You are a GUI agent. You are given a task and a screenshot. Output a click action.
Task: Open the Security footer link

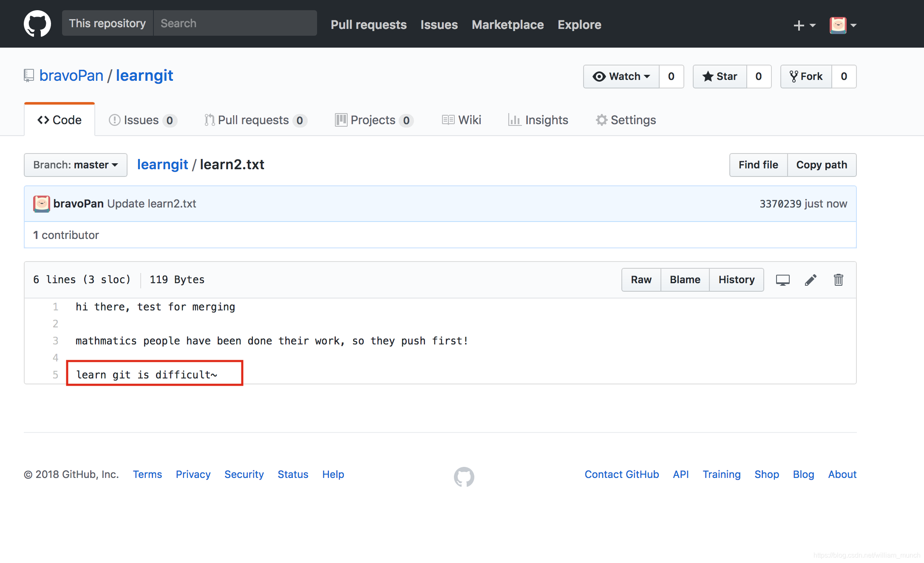[x=244, y=474]
